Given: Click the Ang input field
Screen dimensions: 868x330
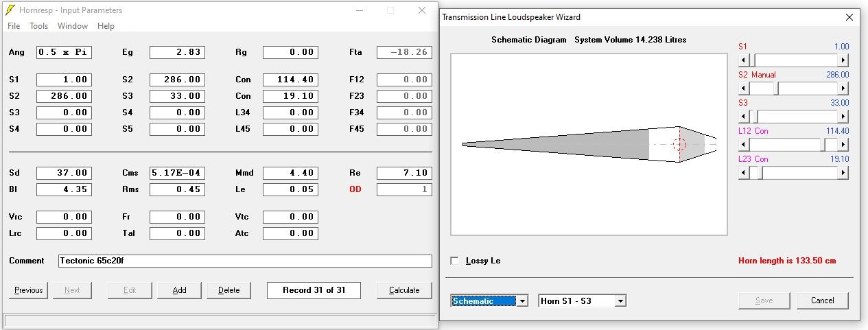Looking at the screenshot, I should 64,52.
